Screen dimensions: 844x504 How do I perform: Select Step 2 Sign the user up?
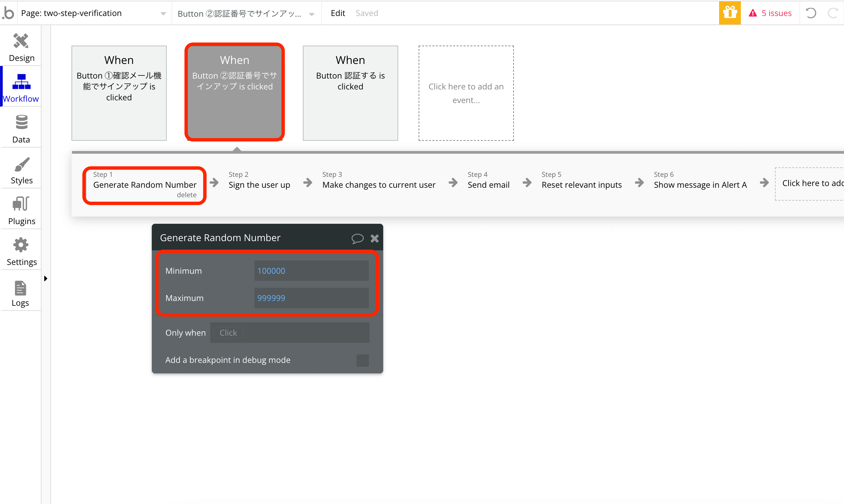pos(259,180)
